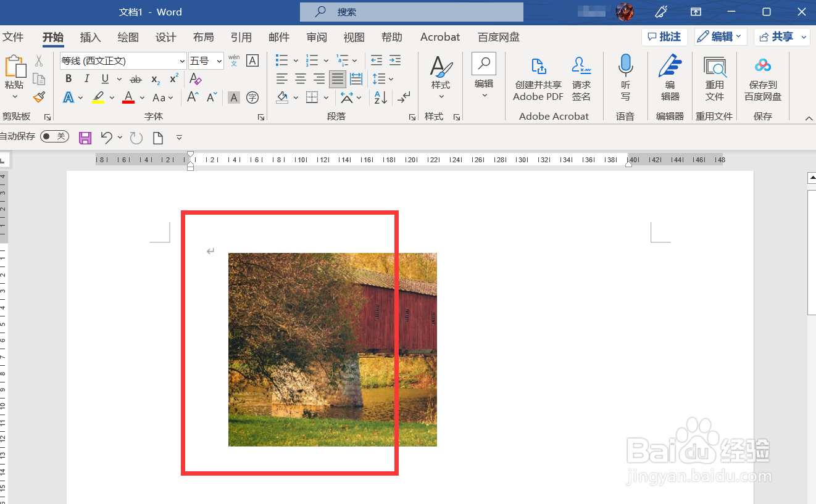Viewport: 816px width, 504px height.
Task: Click Request Signatures icon
Action: tap(581, 78)
